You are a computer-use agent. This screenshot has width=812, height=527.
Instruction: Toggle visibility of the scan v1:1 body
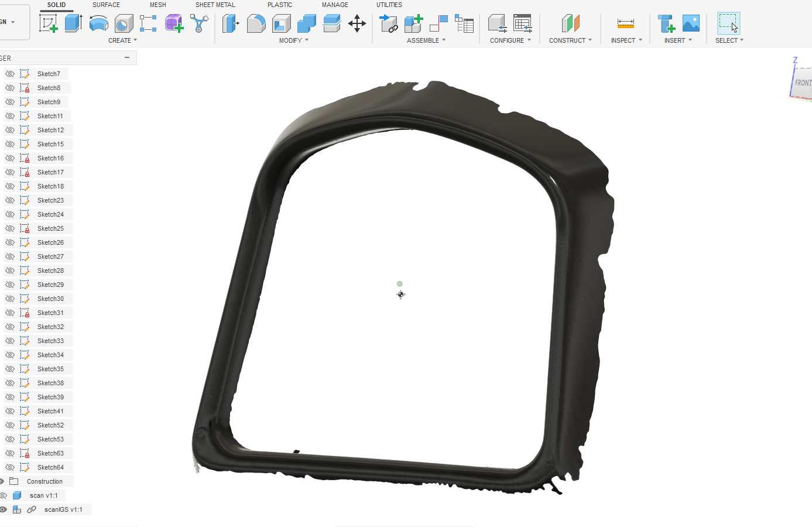point(2,495)
